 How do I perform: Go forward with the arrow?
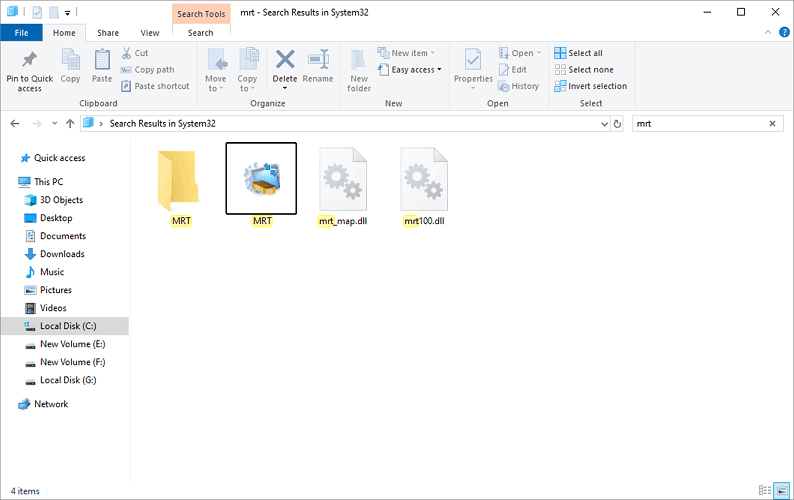(x=36, y=124)
